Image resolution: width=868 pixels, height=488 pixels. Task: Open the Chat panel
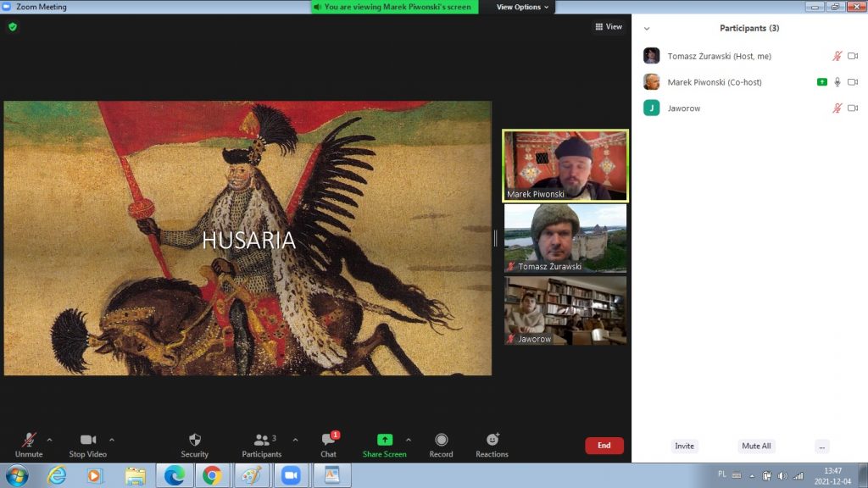click(328, 441)
